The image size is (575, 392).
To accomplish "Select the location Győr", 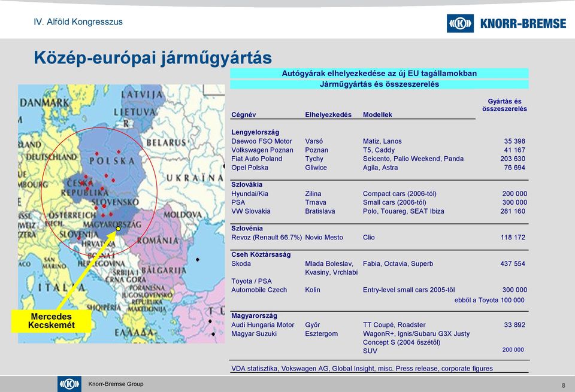I will coord(313,325).
